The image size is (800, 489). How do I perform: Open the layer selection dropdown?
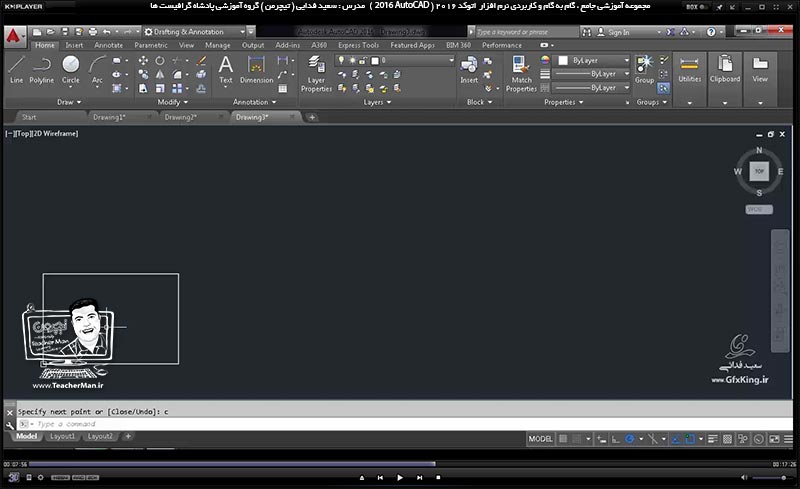click(394, 60)
